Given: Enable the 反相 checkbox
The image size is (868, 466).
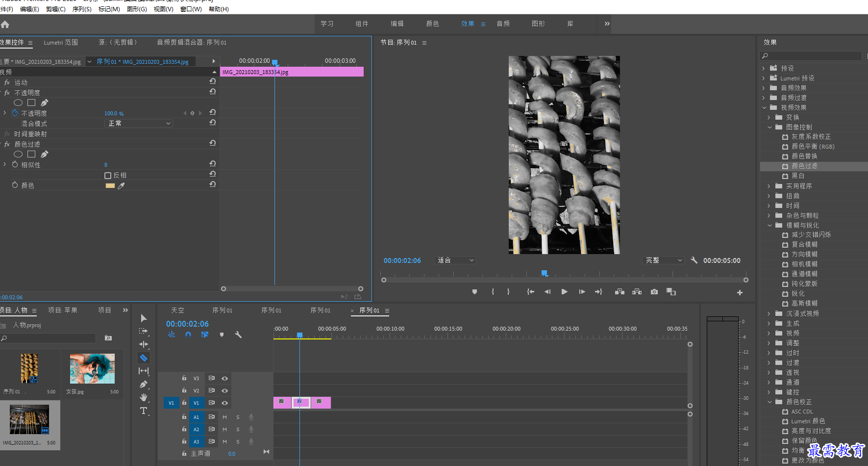Looking at the screenshot, I should click(108, 176).
